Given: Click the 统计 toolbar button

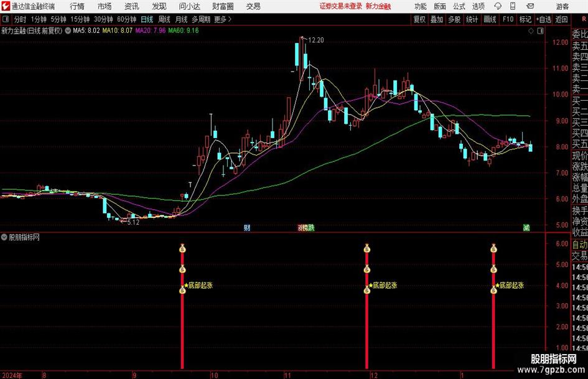Looking at the screenshot, I should pyautogui.click(x=472, y=19).
